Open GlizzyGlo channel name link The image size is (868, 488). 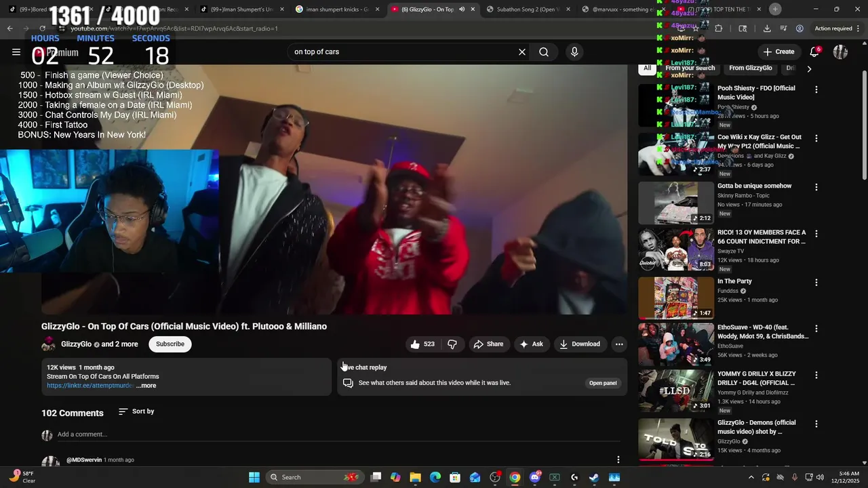pos(76,344)
